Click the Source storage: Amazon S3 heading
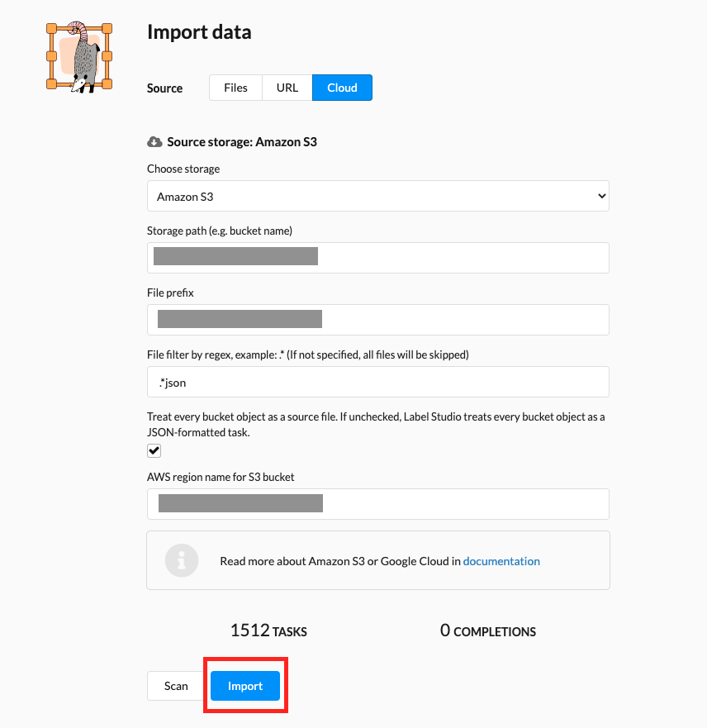 point(242,142)
